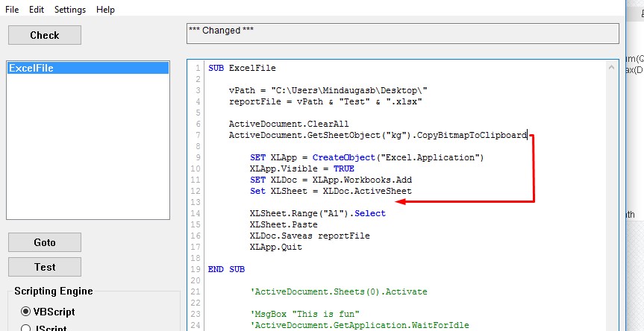The width and height of the screenshot is (644, 331).
Task: Click the CreateObject("Excel.Application") line
Action: [x=366, y=157]
